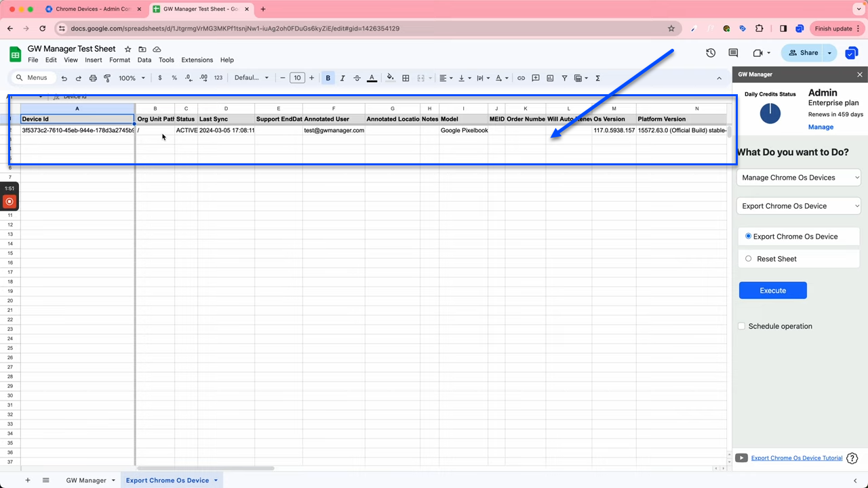Image resolution: width=868 pixels, height=488 pixels.
Task: Expand the Export Chrome Os Device dropdown
Action: point(799,206)
